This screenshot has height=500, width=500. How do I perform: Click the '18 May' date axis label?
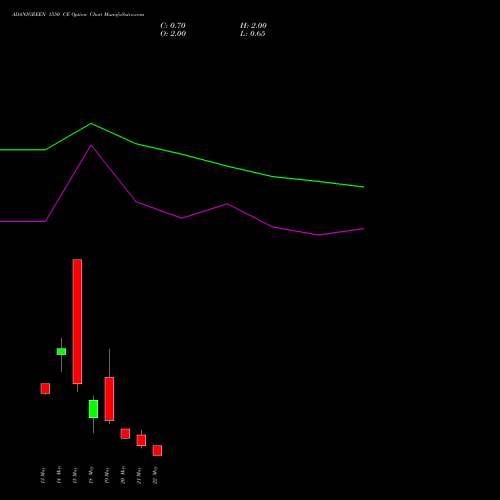coord(91,475)
